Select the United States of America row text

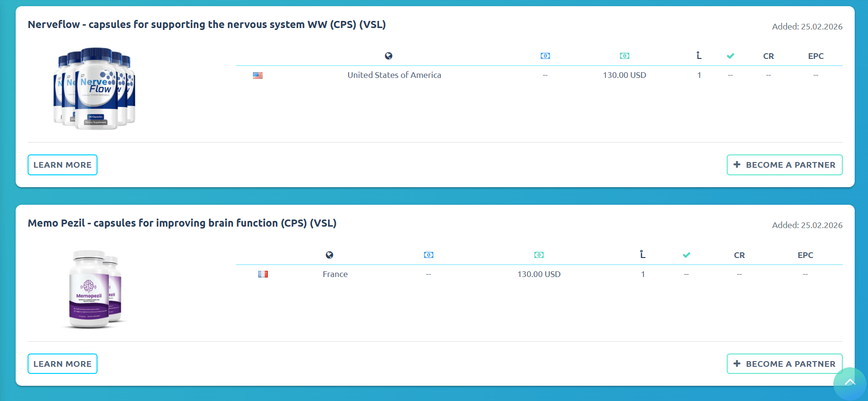[x=394, y=75]
